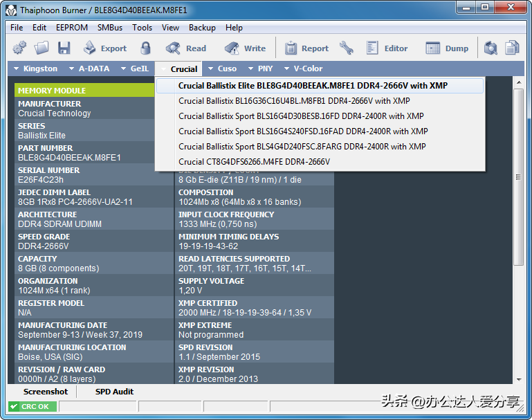
Task: Click JEDEC label 8GB 1Rx8 PC4-2666V-UA2-11
Action: 75,202
